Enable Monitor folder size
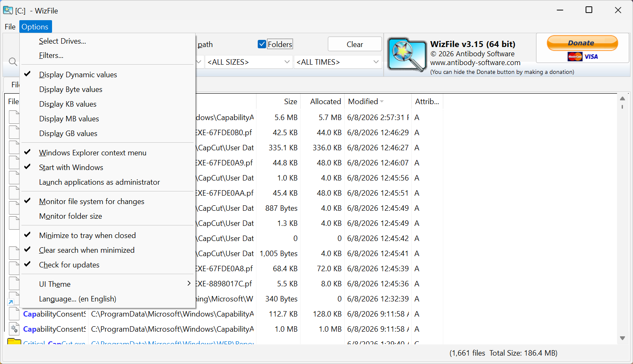The height and width of the screenshot is (364, 633). tap(107, 216)
